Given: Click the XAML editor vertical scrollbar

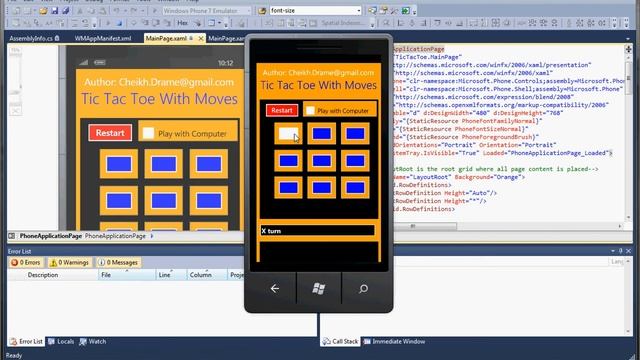Looking at the screenshot, I should [x=628, y=137].
